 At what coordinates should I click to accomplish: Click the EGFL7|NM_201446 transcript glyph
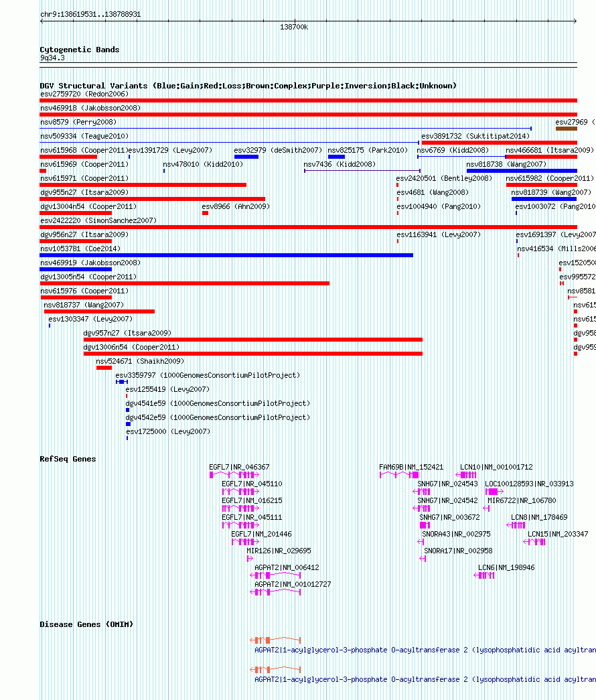pyautogui.click(x=245, y=542)
